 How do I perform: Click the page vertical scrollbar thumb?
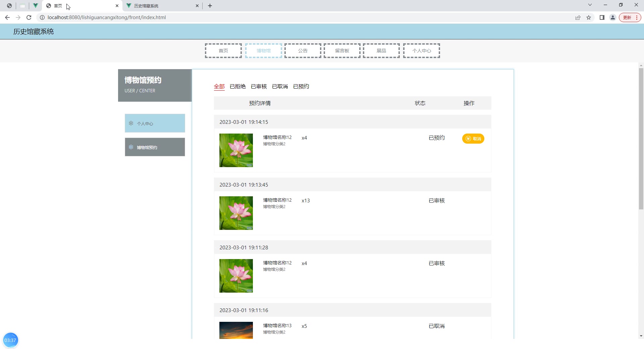641,139
